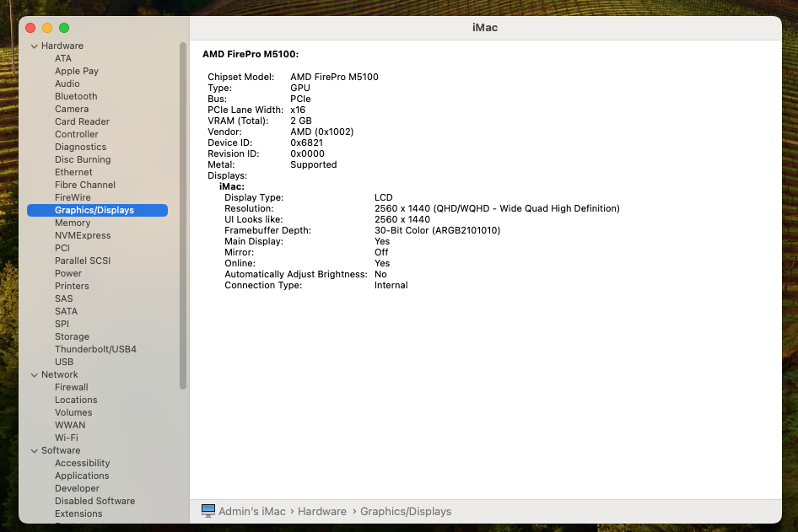Select the Network category heading
The height and width of the screenshot is (532, 798).
pos(60,375)
